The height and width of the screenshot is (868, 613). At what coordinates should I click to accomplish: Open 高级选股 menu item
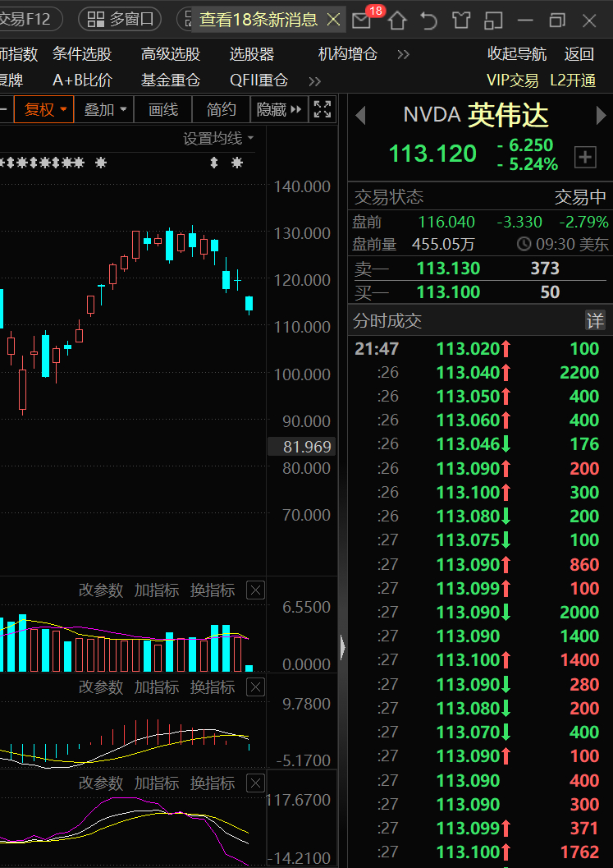click(171, 54)
